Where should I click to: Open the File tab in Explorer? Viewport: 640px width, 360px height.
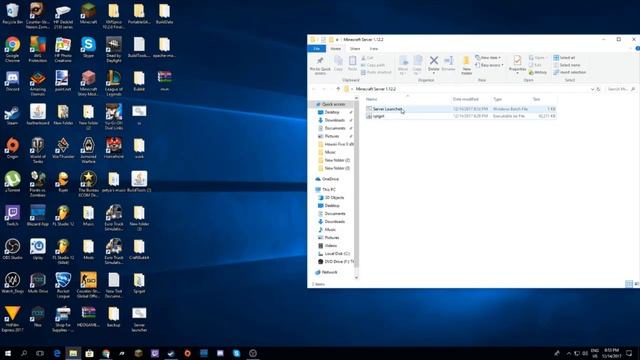(x=317, y=49)
